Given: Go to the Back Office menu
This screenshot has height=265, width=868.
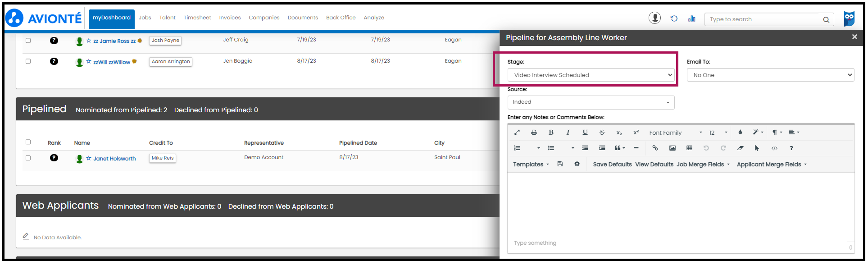Looking at the screenshot, I should pyautogui.click(x=341, y=18).
